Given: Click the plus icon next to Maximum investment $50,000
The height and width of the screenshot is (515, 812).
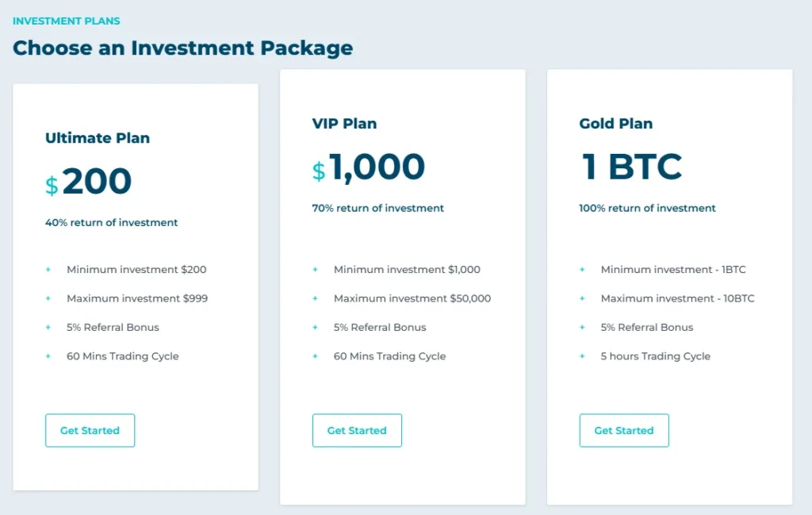Looking at the screenshot, I should click(316, 299).
